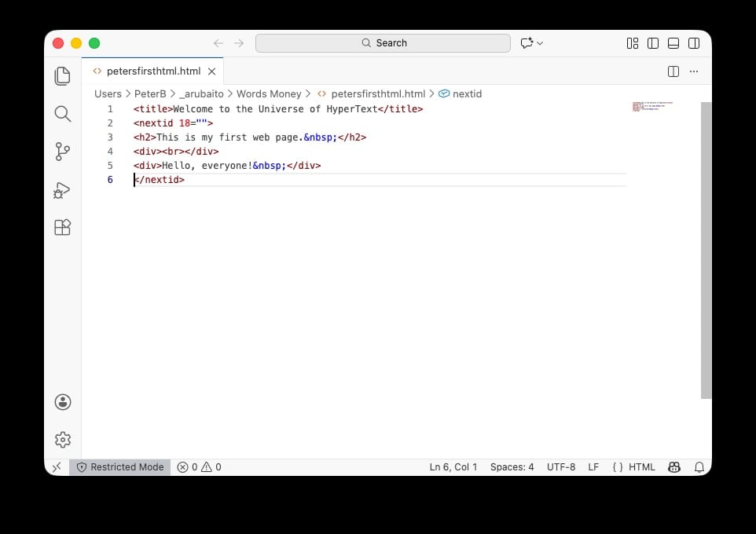Open the Search view in activity bar
This screenshot has height=534, width=756.
point(63,114)
